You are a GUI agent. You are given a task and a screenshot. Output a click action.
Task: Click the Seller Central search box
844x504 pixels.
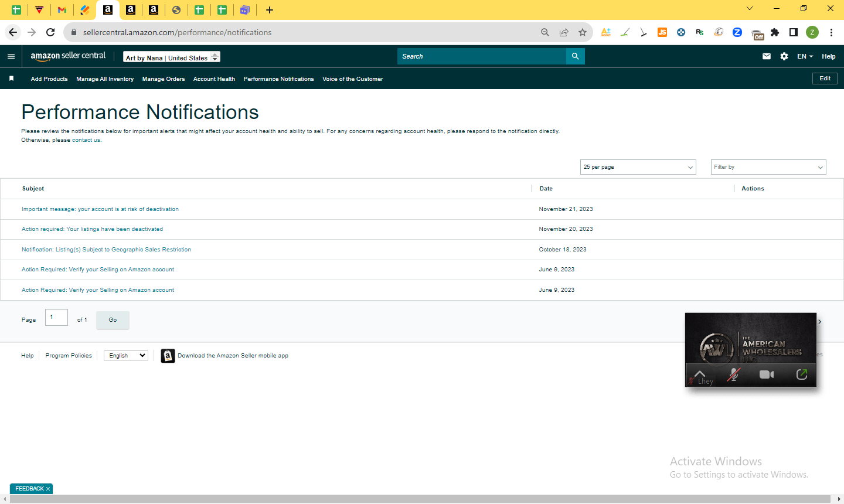[x=482, y=56]
